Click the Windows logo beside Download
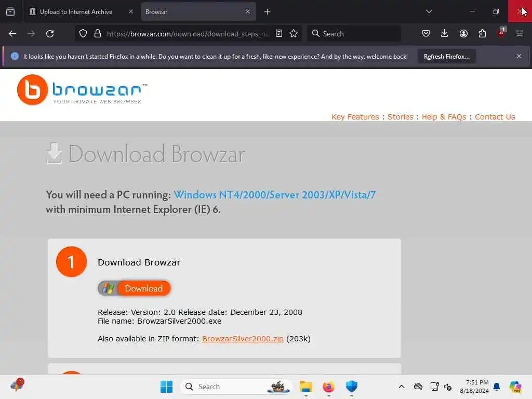The height and width of the screenshot is (399, 532). coord(108,288)
